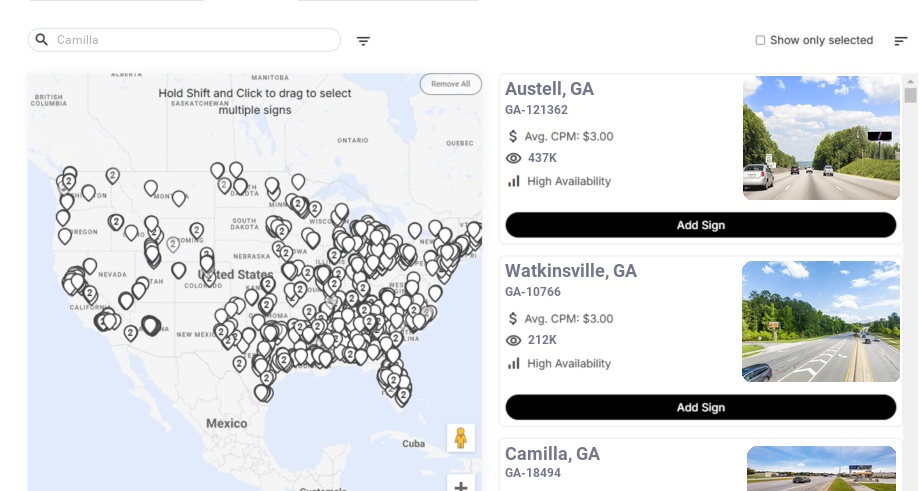The width and height of the screenshot is (920, 491).
Task: Open the filter options icon
Action: [x=363, y=41]
